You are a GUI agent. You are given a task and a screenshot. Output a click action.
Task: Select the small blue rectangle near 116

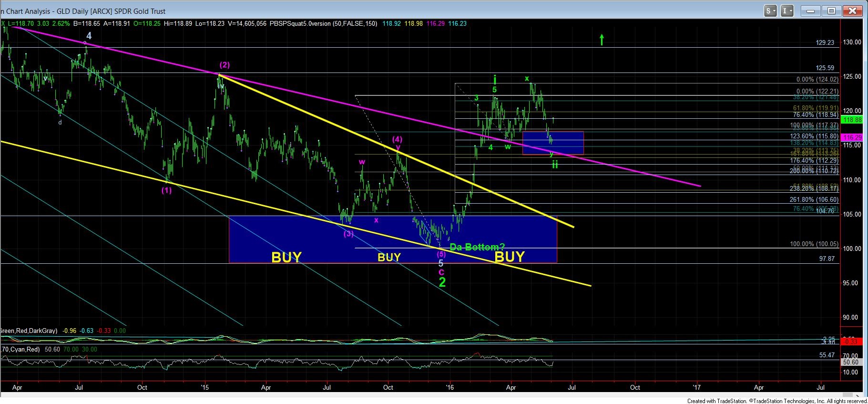click(x=553, y=143)
